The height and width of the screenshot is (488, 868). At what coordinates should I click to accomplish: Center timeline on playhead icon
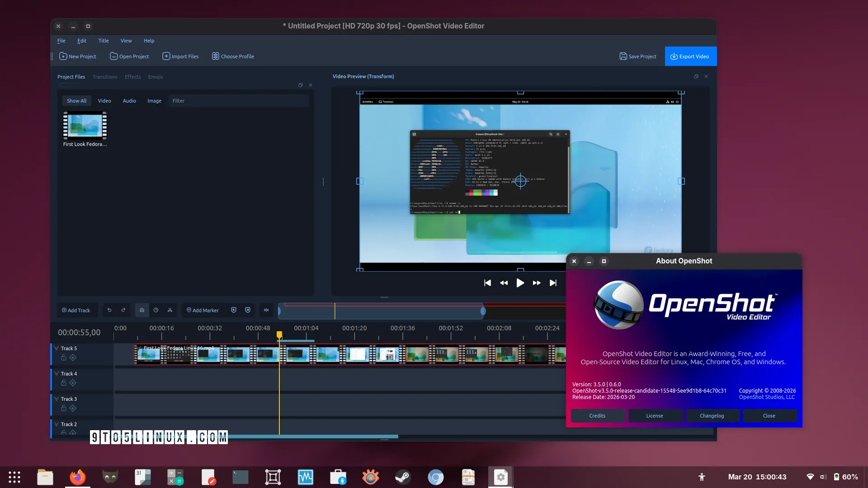[x=266, y=310]
